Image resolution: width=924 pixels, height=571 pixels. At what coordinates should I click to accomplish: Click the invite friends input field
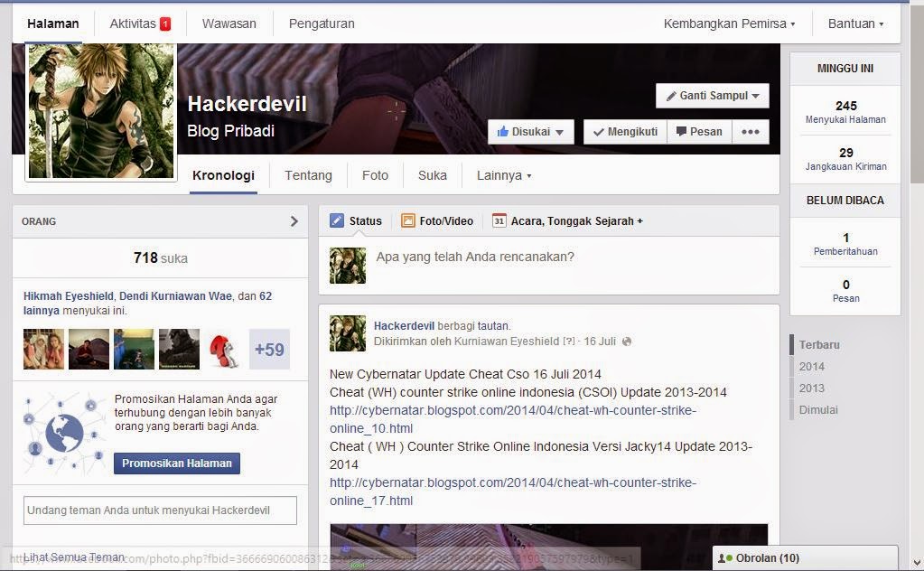(x=160, y=510)
